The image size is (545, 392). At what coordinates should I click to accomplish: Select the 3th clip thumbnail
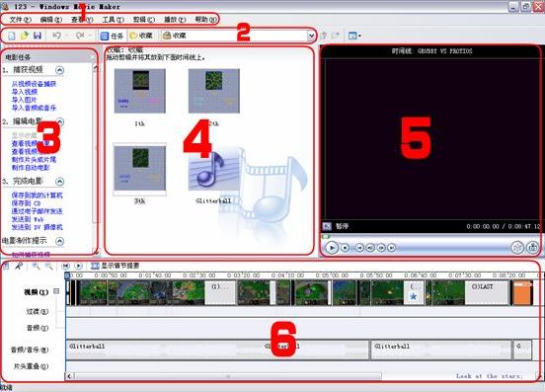[140, 169]
